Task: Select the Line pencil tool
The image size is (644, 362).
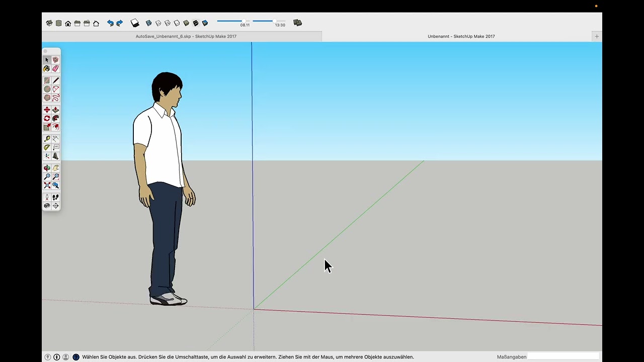Action: point(55,80)
